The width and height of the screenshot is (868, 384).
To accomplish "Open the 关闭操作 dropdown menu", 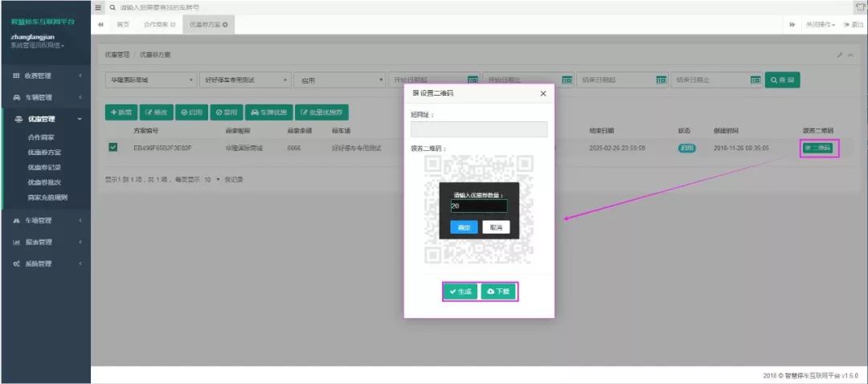I will tap(821, 25).
